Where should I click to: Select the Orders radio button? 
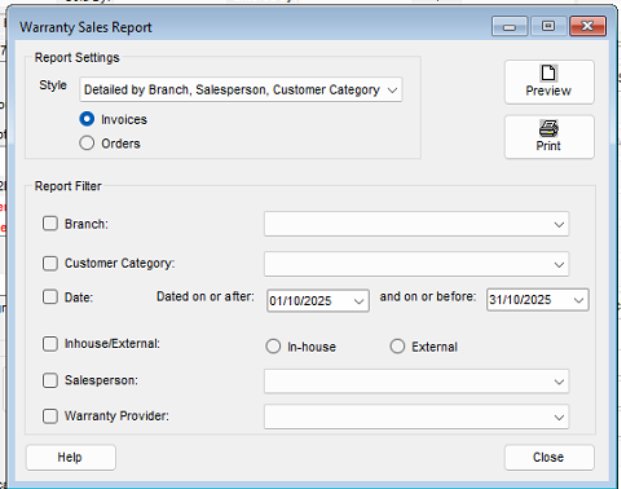87,143
